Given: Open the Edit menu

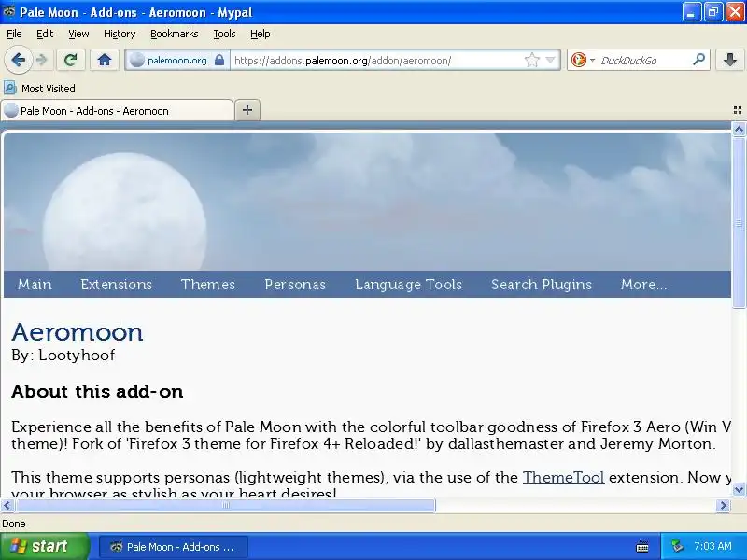Looking at the screenshot, I should pos(45,34).
